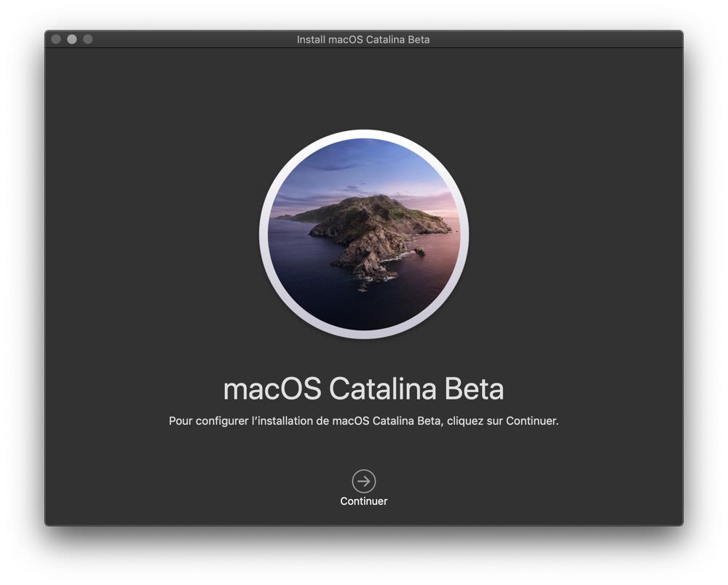Viewport: 728px width, 585px height.
Task: Click the 'Pour configurer l'installation' instruction text
Action: coord(363,421)
